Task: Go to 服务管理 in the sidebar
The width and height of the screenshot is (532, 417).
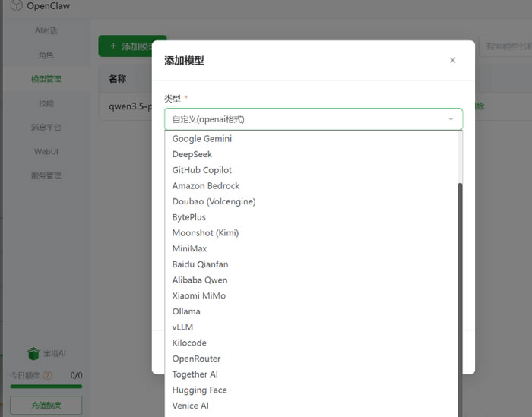Action: coord(46,175)
